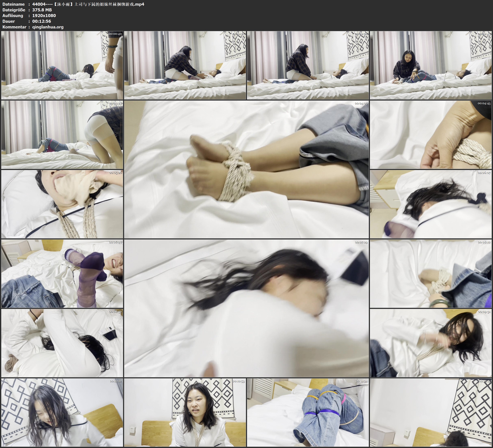Click the frame marked 00:02:43
This screenshot has width=493, height=448.
(431, 65)
